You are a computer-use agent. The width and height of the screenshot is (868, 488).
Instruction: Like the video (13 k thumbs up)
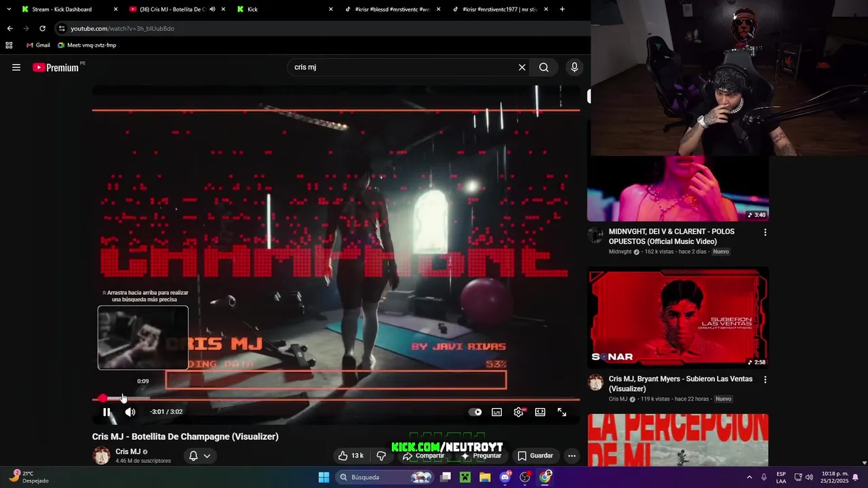(352, 455)
